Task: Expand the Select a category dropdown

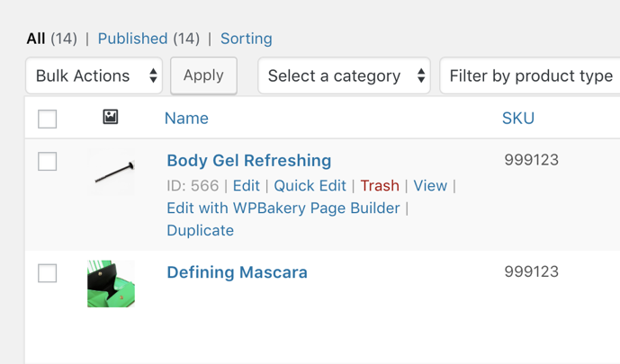Action: pos(344,75)
